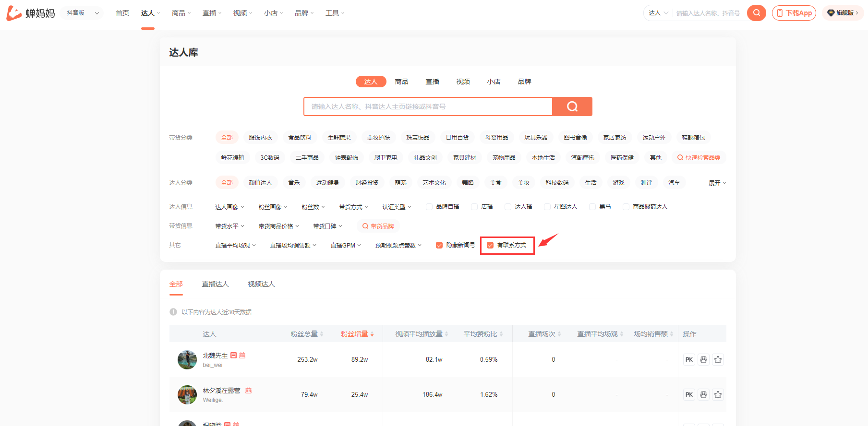This screenshot has width=868, height=426.
Task: Open the 直播 navigation menu
Action: pyautogui.click(x=212, y=13)
